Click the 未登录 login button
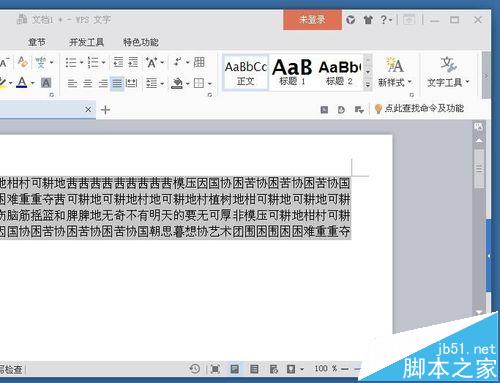The width and height of the screenshot is (500, 383). pyautogui.click(x=312, y=20)
